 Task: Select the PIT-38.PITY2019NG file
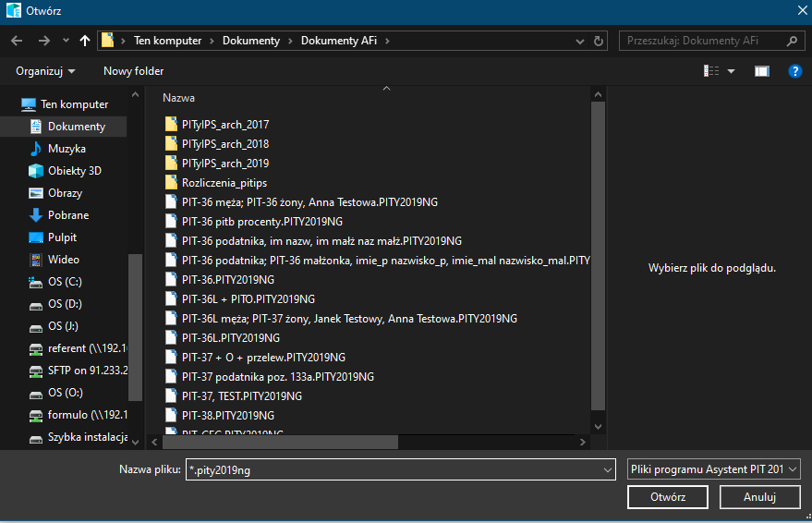click(228, 416)
